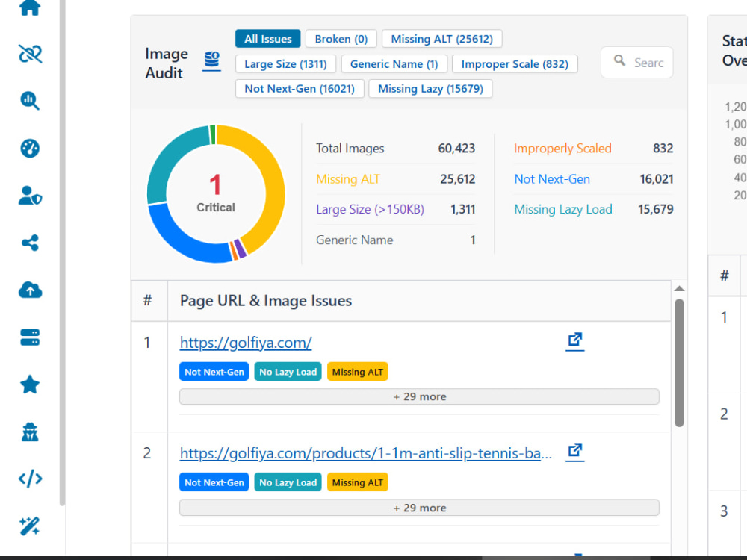Click No Lazy Load badge in row 1
Screen dimensions: 747x560
click(x=288, y=372)
